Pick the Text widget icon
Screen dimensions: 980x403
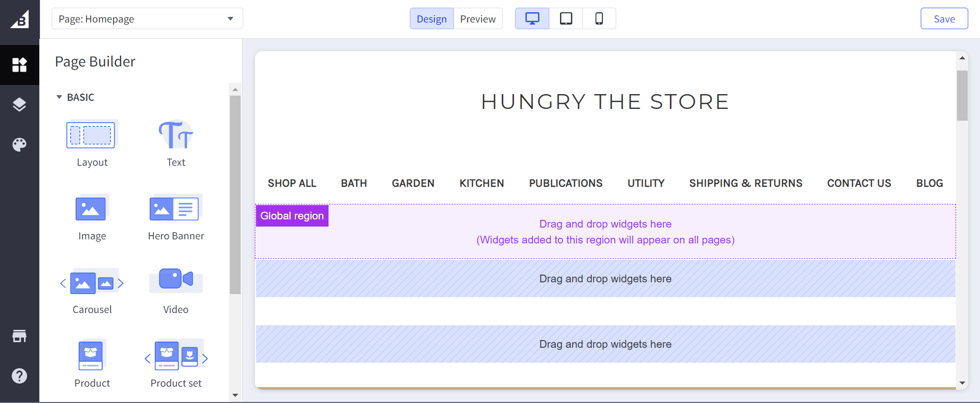coord(176,135)
